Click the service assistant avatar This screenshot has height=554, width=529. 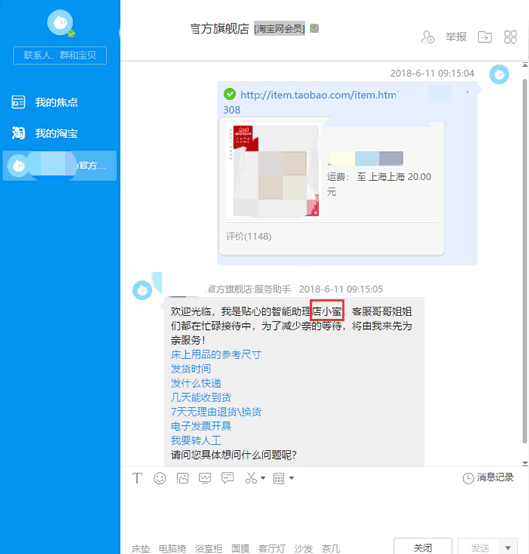pos(142,290)
